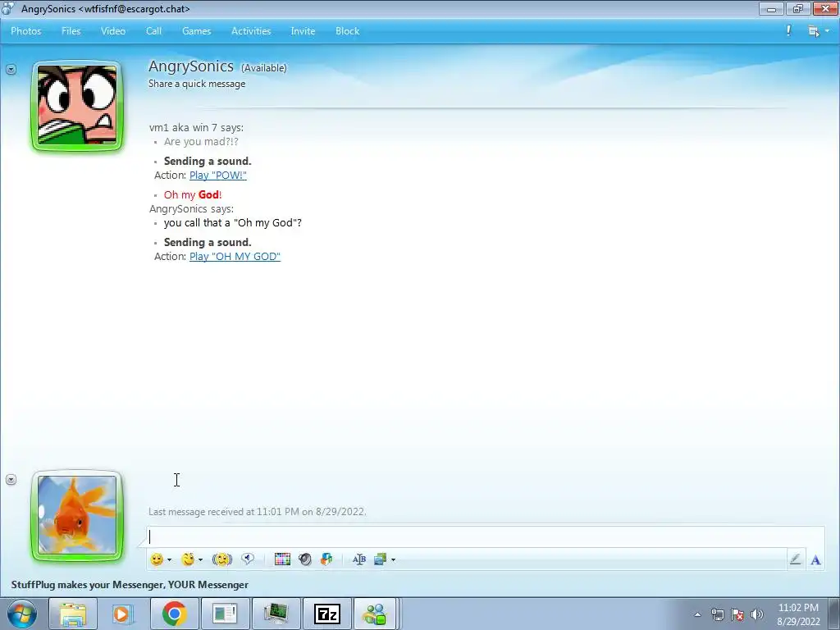Image resolution: width=840 pixels, height=630 pixels.
Task: Open the Activities menu
Action: pos(251,31)
